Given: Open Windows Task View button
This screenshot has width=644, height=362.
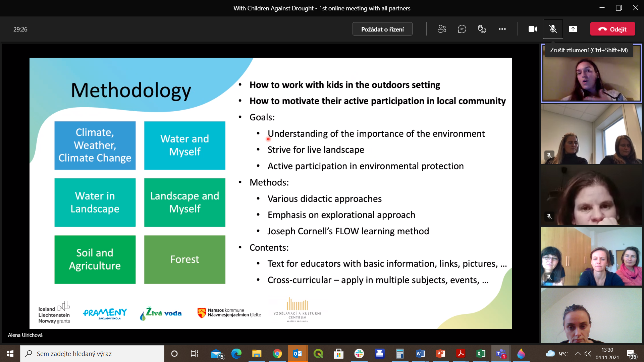Looking at the screenshot, I should click(x=195, y=354).
